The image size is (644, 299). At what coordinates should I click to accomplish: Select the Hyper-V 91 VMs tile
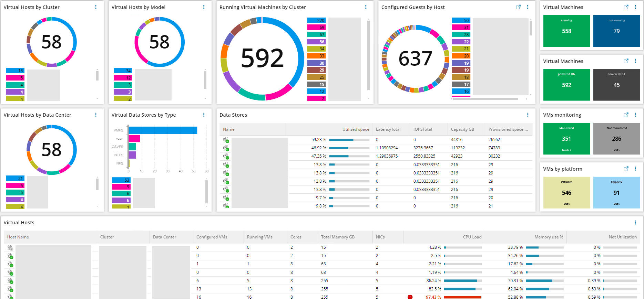tap(616, 192)
